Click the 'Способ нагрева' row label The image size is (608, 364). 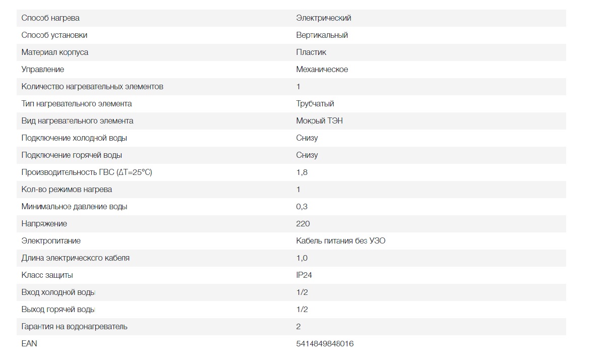coord(50,18)
